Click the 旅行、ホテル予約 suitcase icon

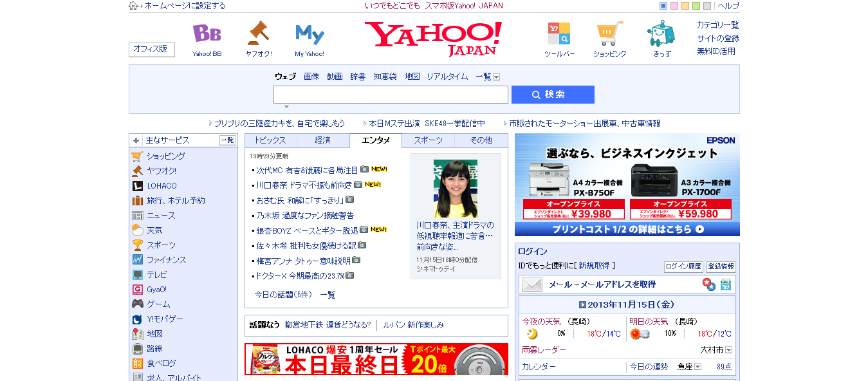tap(137, 201)
